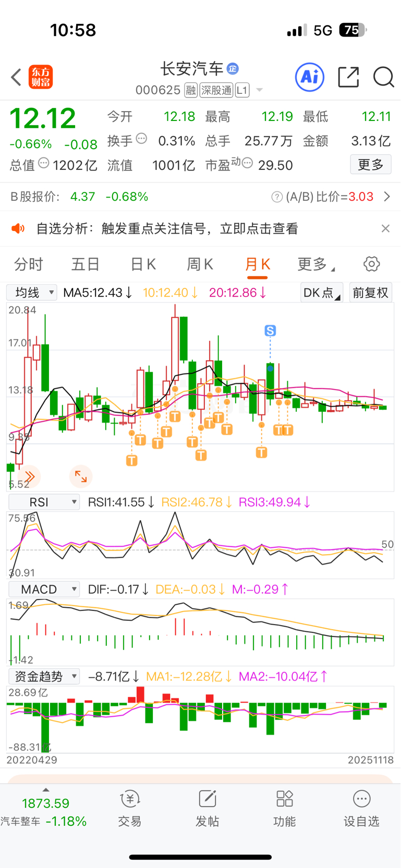Click the 更多 button in quote details
401x868 pixels.
(x=371, y=165)
